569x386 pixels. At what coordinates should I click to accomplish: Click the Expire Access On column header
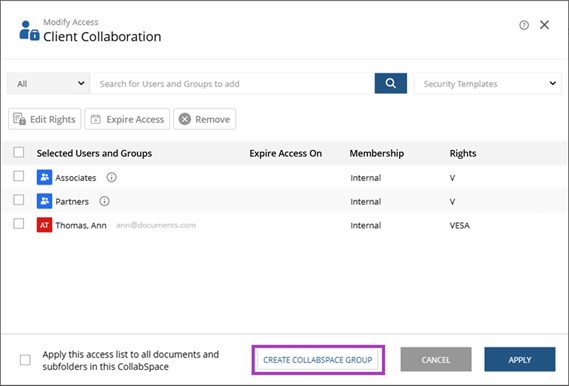[x=286, y=153]
